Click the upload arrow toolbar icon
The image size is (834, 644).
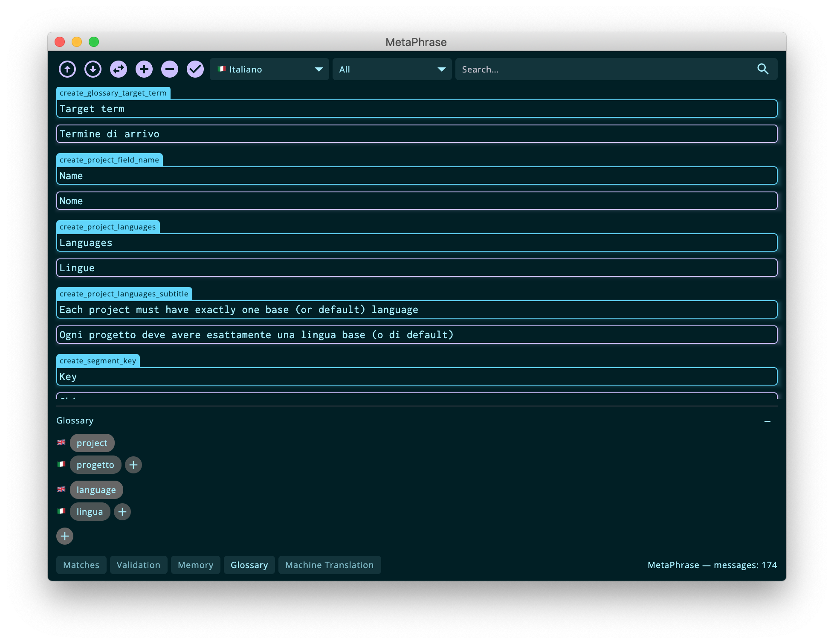coord(67,69)
